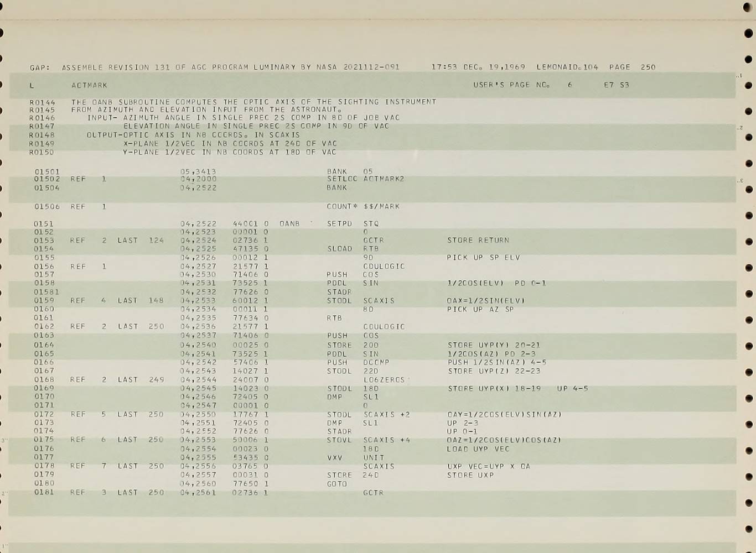Select the 'STORE UXP' comment
The height and width of the screenshot is (553, 756).
[x=470, y=475]
